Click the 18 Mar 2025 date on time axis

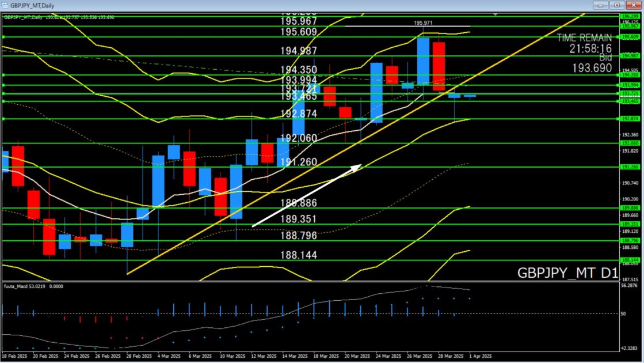[325, 357]
